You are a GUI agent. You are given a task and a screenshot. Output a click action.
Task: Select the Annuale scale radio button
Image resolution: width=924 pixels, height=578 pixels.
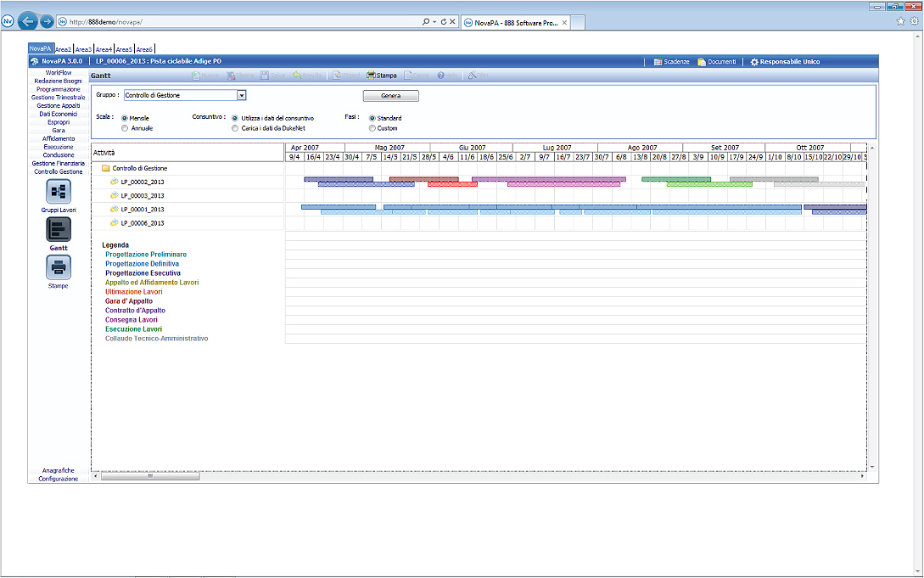(x=125, y=128)
